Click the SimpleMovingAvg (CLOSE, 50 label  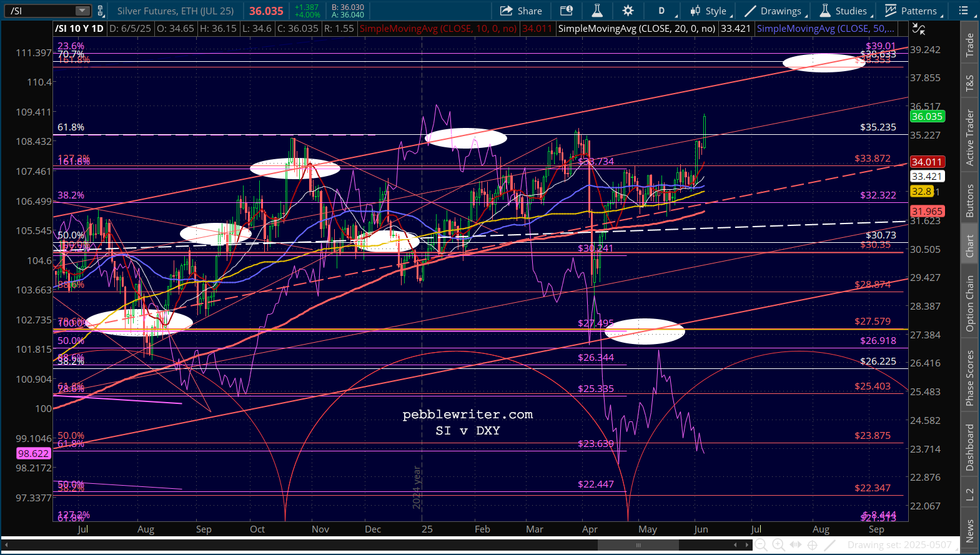[825, 29]
